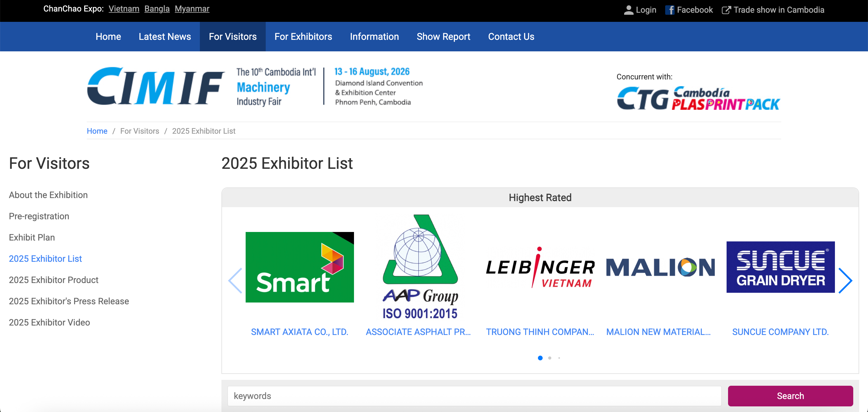Click the Malion logo image
Image resolution: width=868 pixels, height=412 pixels.
(x=660, y=267)
